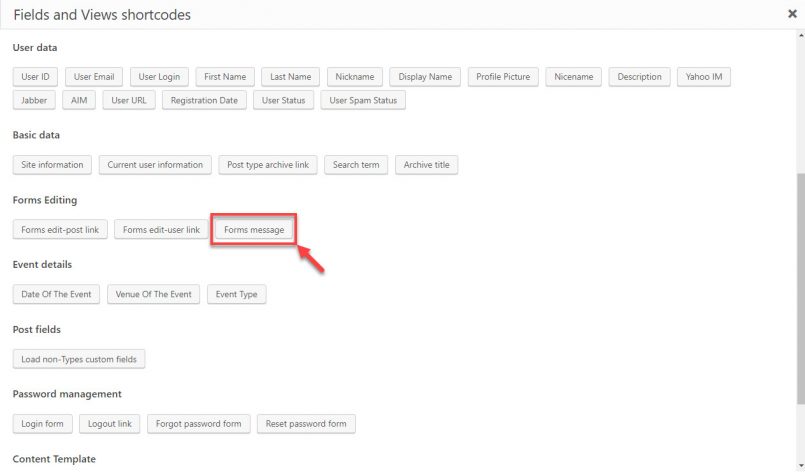Add the Logout link shortcode
The height and width of the screenshot is (472, 805).
[x=109, y=424]
